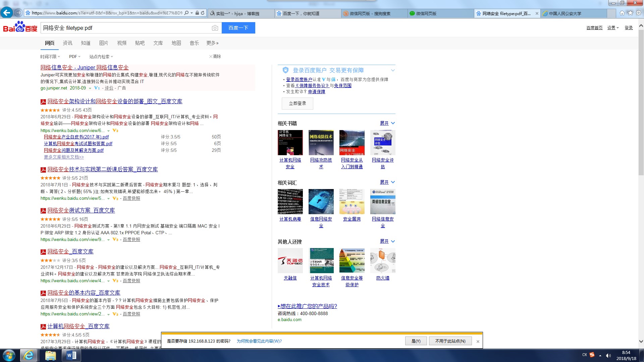
Task: Click the browser home icon
Action: (622, 13)
